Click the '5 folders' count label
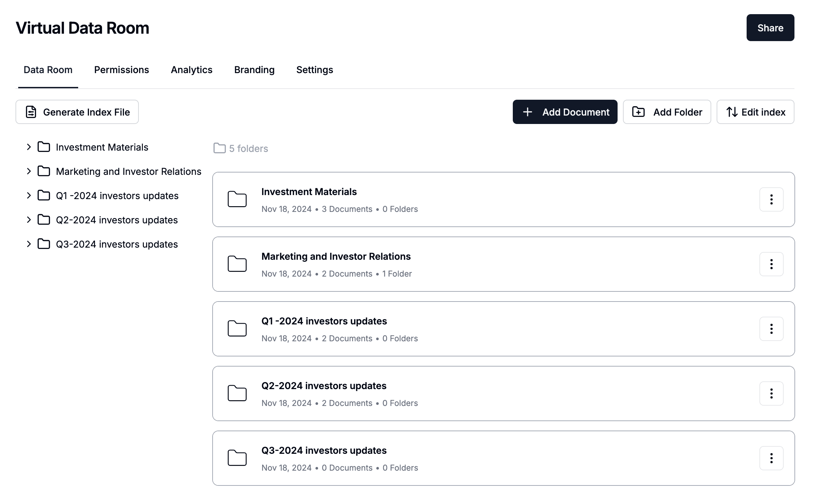This screenshot has height=504, width=814. point(249,149)
